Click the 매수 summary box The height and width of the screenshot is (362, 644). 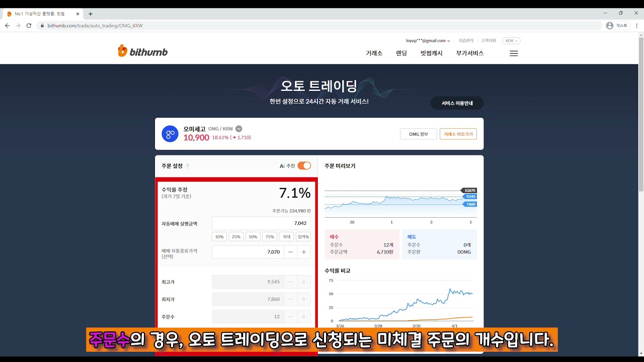[x=362, y=244]
